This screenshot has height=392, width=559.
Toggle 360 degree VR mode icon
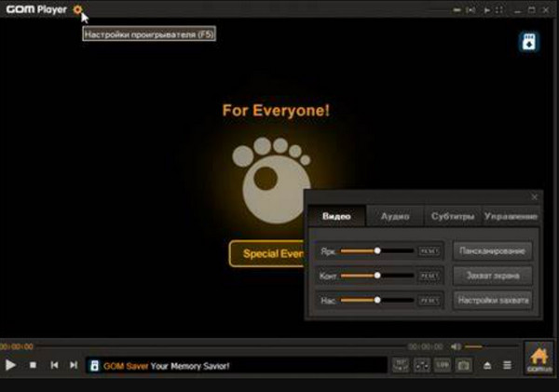tap(401, 365)
